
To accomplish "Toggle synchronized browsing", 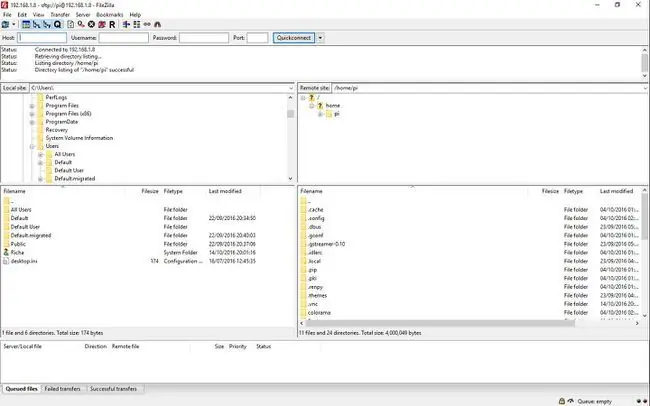I will (147, 24).
